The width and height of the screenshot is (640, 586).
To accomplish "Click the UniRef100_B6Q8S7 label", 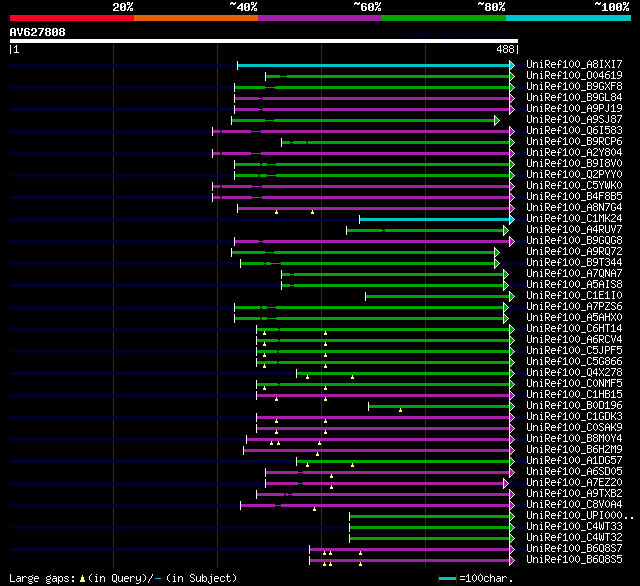I will [x=574, y=549].
